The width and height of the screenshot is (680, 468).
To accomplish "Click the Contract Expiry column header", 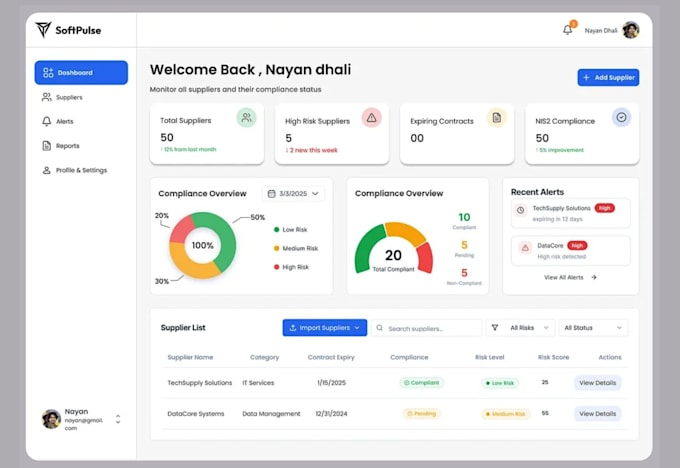I will tap(331, 357).
